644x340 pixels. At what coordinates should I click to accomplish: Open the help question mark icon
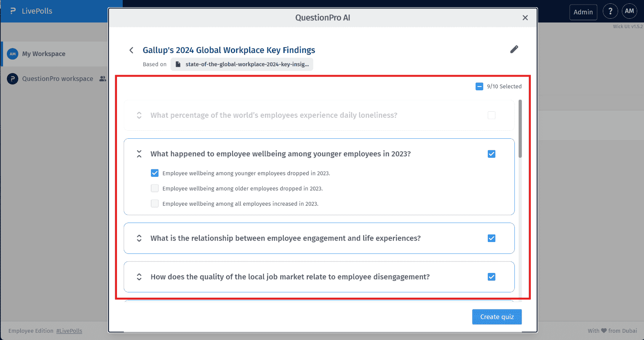coord(610,11)
